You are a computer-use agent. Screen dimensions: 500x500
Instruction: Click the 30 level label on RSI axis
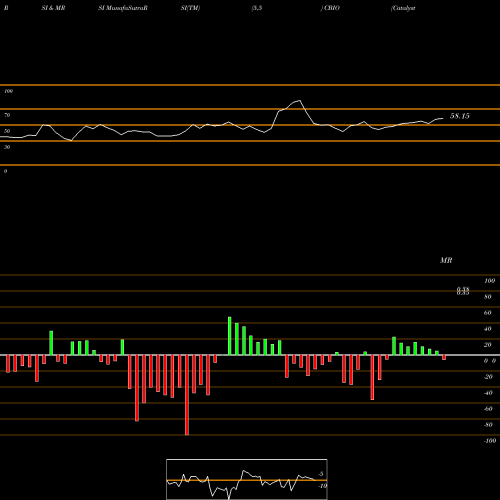7,147
